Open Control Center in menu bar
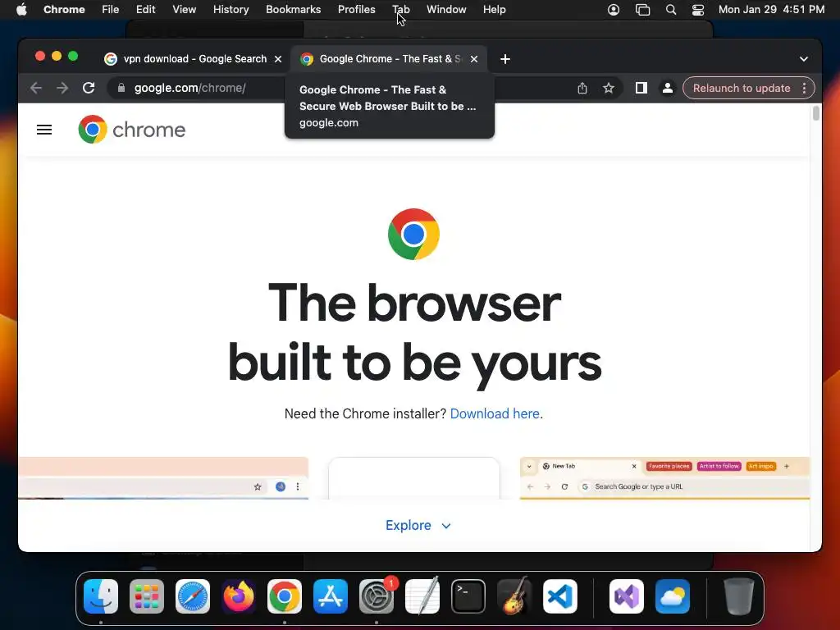The width and height of the screenshot is (840, 630). (698, 10)
